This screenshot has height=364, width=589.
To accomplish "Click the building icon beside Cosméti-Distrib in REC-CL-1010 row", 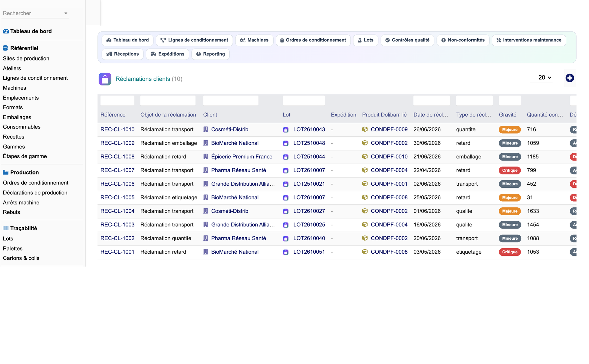I will click(x=206, y=129).
